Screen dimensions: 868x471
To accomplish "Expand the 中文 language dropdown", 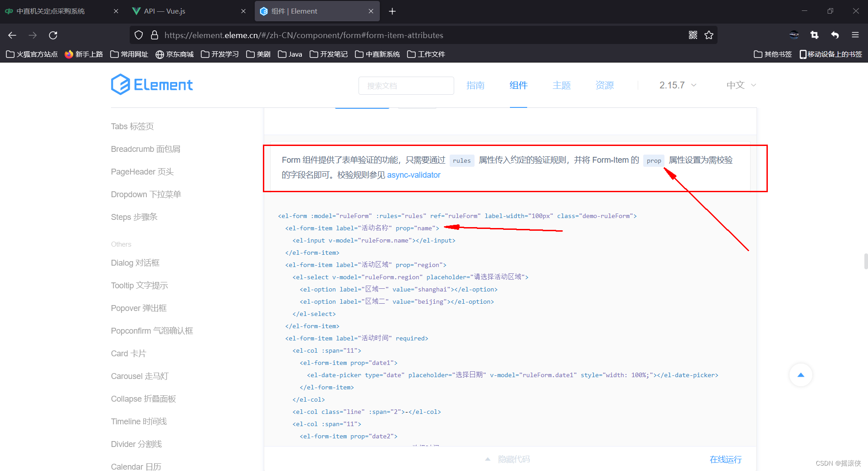I will (741, 85).
